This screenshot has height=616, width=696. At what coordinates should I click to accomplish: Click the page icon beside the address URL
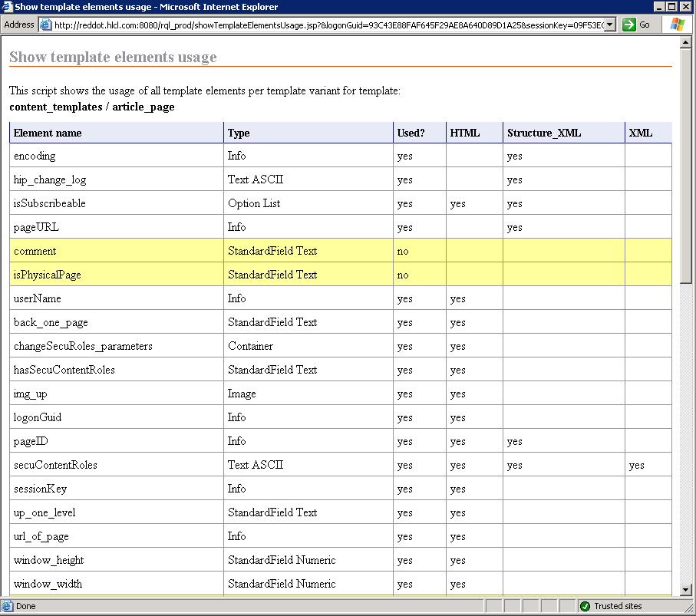(46, 25)
